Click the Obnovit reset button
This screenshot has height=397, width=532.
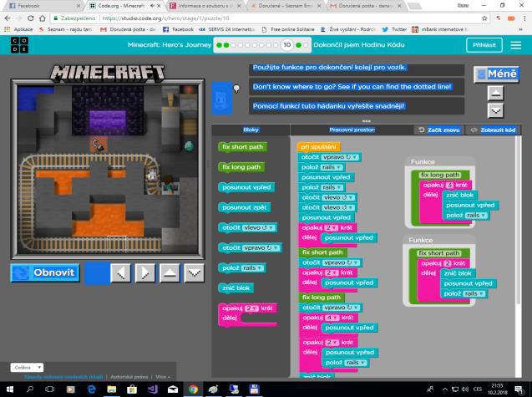[x=45, y=272]
